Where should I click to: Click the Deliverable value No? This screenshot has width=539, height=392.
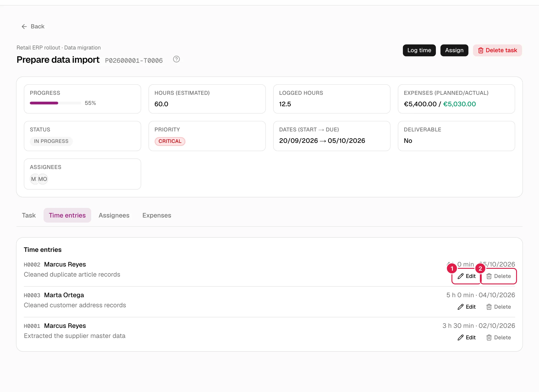click(408, 141)
